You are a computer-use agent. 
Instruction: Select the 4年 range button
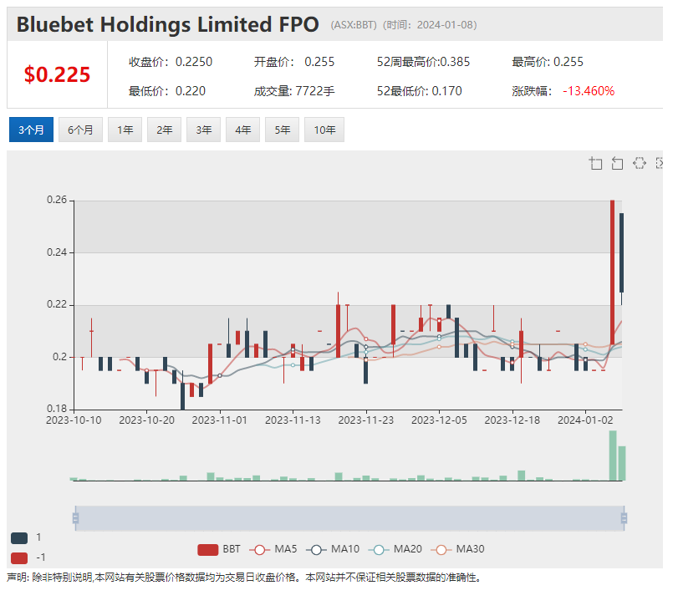click(x=243, y=130)
